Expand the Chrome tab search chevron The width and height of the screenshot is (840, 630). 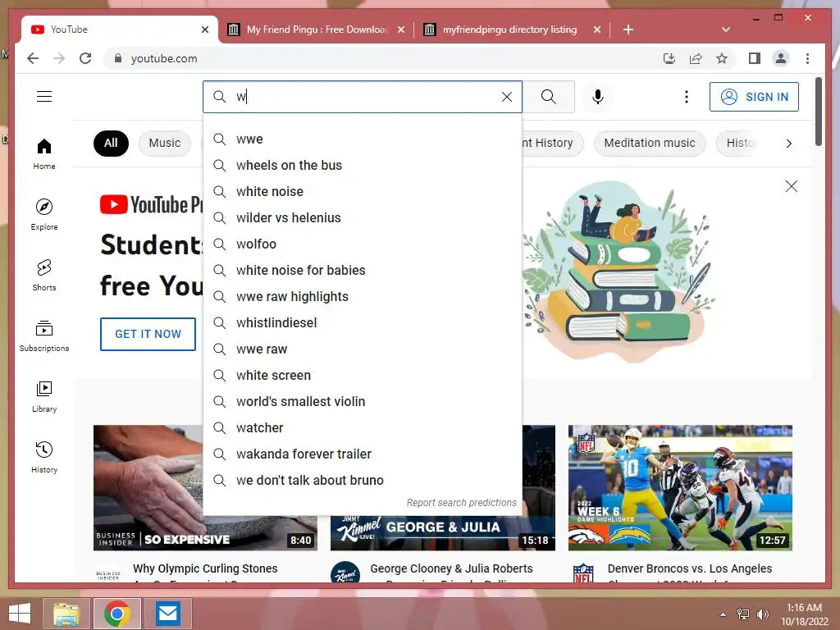coord(726,30)
